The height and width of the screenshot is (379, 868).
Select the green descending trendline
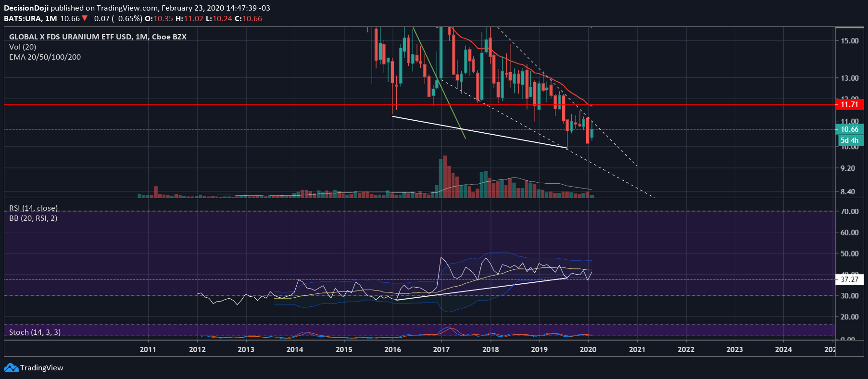pos(439,83)
